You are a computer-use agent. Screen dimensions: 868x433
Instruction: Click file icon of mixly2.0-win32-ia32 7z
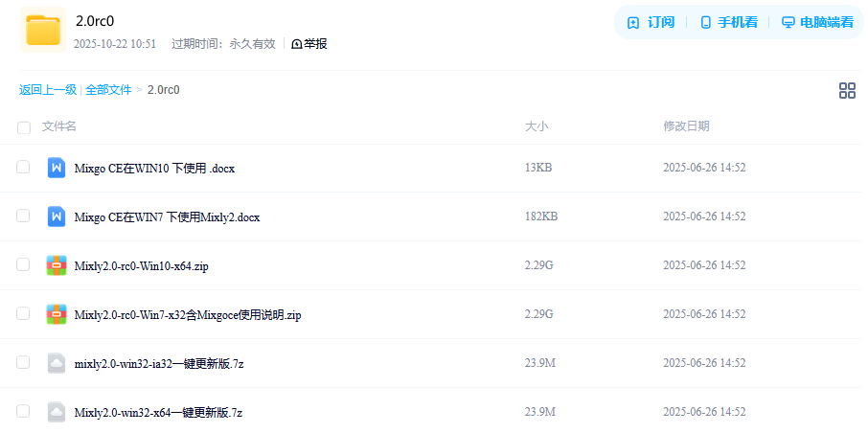57,363
